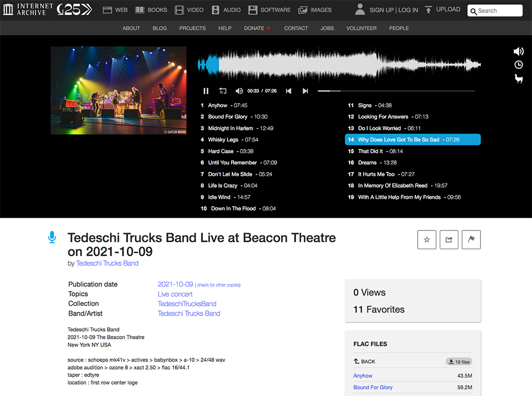Focus the Search input field
Image resolution: width=532 pixels, height=396 pixels.
coord(495,10)
